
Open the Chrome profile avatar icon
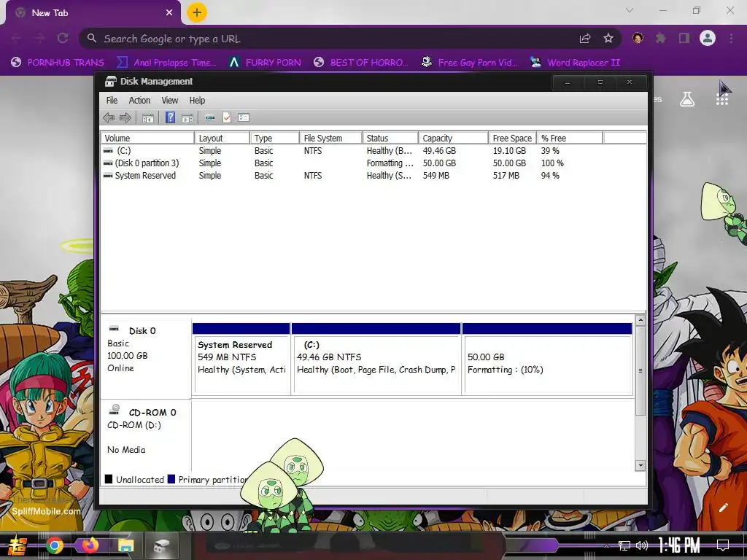[x=708, y=38]
